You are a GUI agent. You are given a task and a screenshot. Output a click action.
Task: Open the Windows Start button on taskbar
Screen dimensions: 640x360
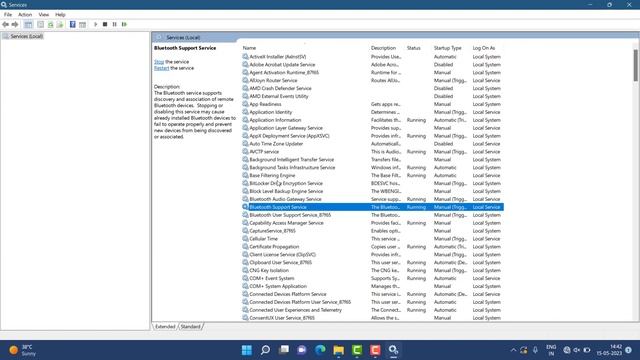(247, 350)
